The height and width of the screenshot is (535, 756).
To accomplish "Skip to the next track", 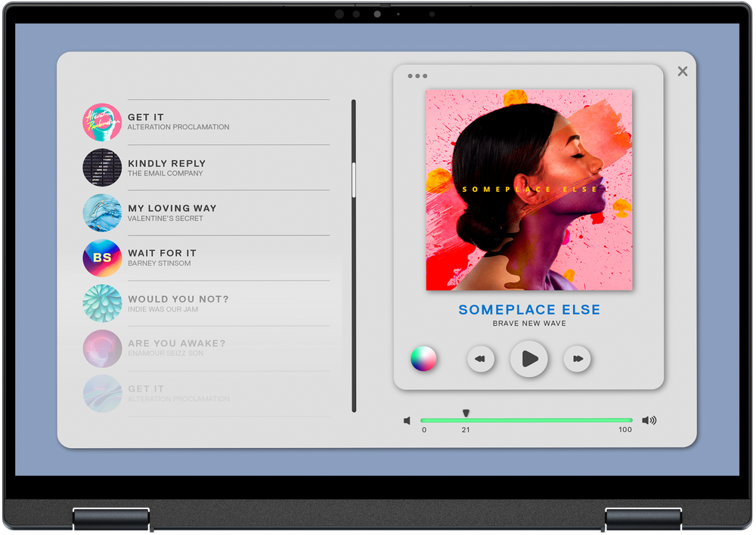I will pos(578,359).
